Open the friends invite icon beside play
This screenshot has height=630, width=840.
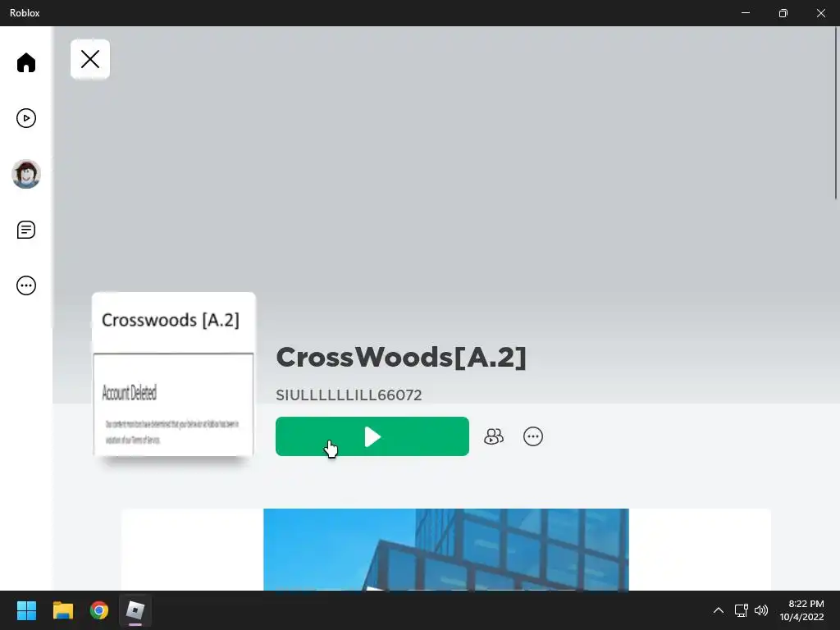click(493, 436)
